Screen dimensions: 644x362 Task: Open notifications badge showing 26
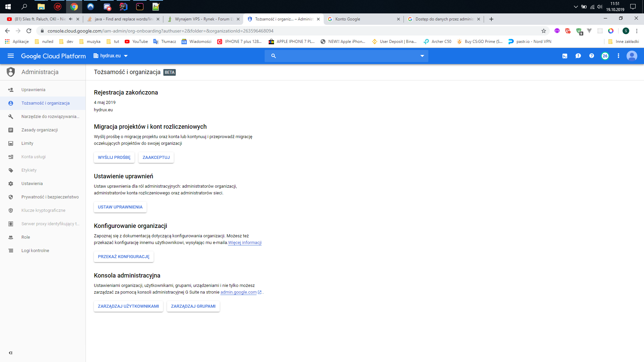605,56
